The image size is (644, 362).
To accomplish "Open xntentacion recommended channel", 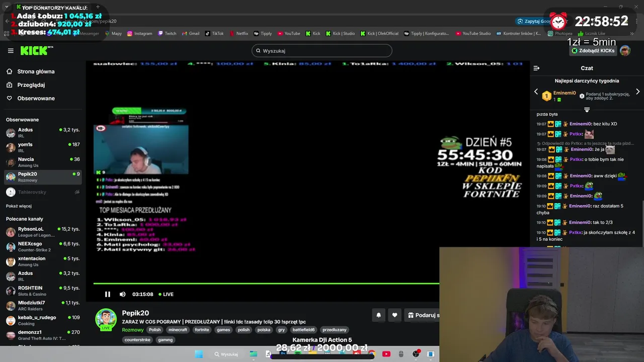I will (x=43, y=261).
